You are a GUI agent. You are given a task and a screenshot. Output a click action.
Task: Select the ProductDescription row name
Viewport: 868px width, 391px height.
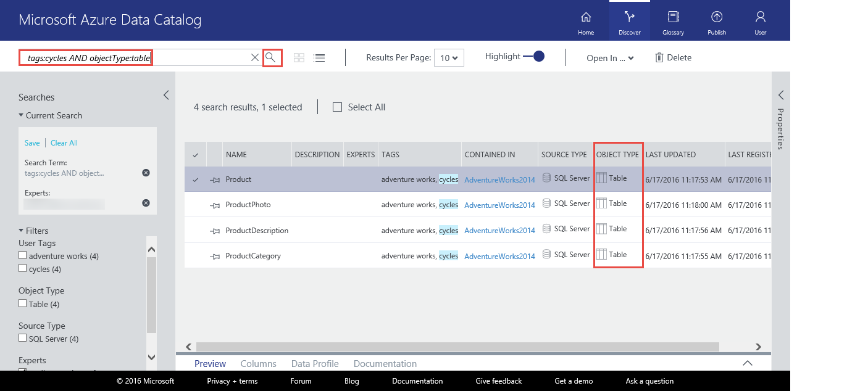pos(257,231)
